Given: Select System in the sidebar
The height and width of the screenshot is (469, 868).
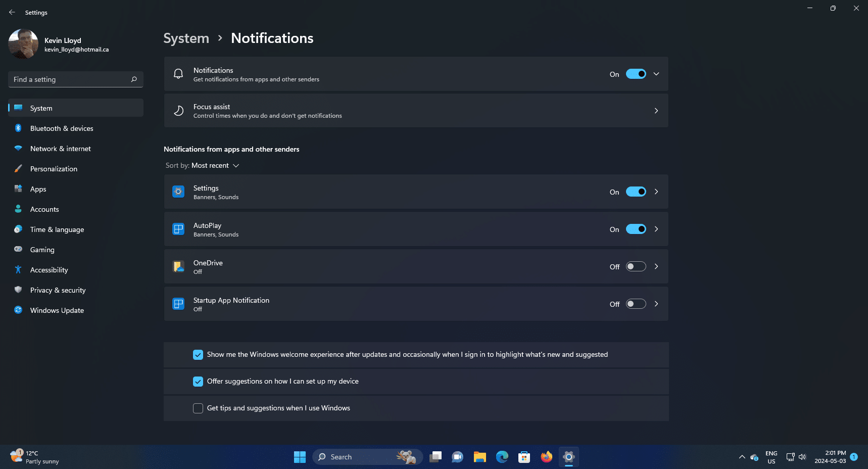Looking at the screenshot, I should [76, 108].
